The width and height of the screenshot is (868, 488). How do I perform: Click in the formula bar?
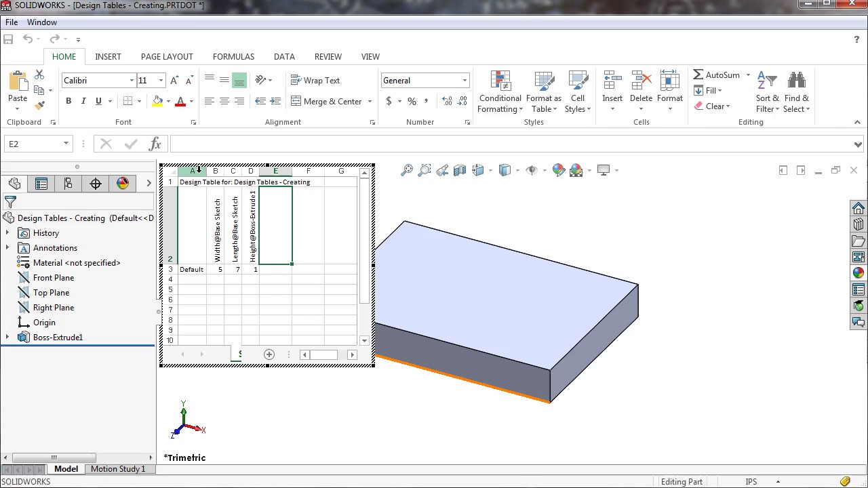point(512,144)
